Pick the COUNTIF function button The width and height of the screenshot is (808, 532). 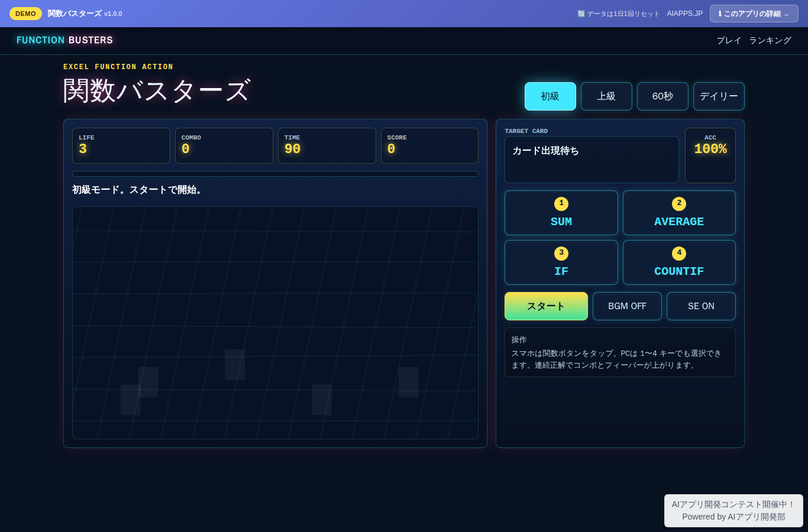pyautogui.click(x=679, y=262)
